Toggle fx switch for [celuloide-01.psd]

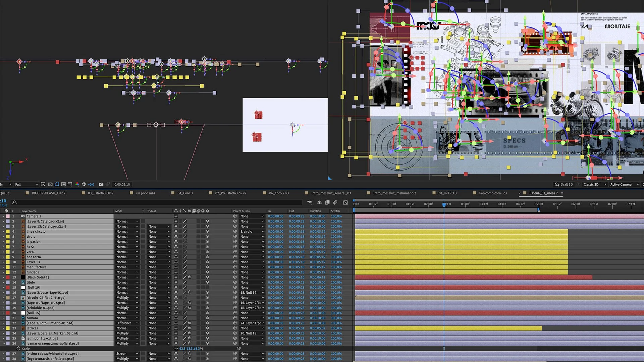(x=189, y=308)
